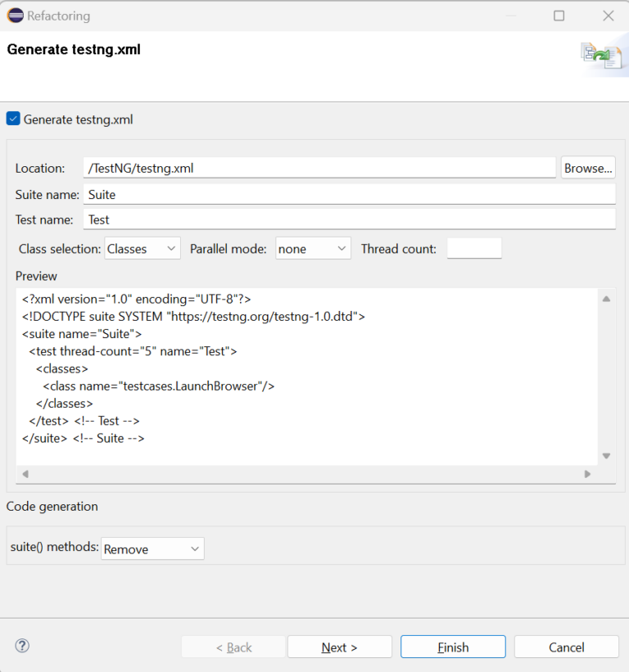
Task: Click the help question mark icon
Action: click(x=21, y=646)
